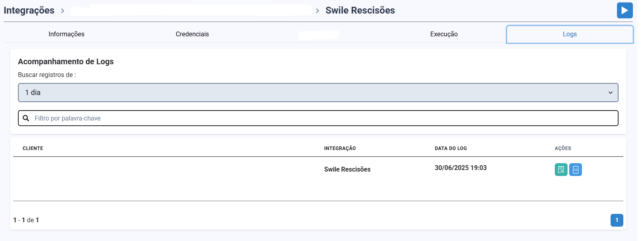Click the DATA DO LOG column header
The image size is (644, 241).
tap(450, 148)
